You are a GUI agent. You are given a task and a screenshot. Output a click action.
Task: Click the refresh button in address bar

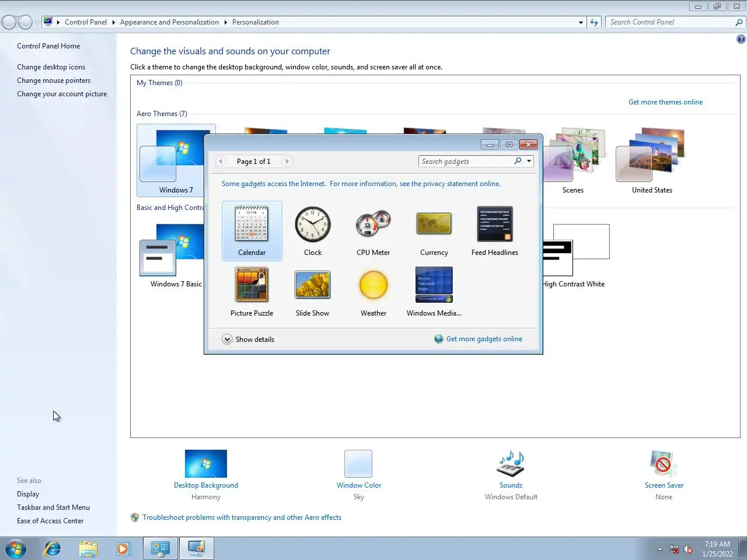(x=594, y=22)
